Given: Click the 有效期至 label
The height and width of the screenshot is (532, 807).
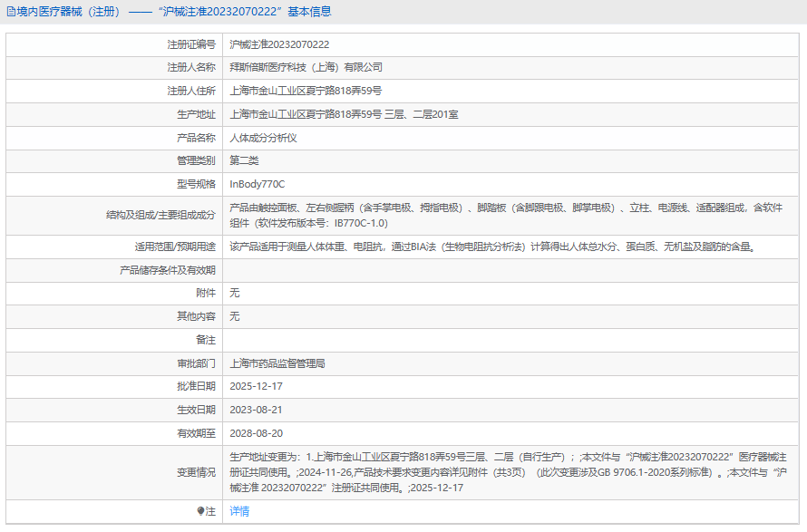Looking at the screenshot, I should (x=196, y=434).
